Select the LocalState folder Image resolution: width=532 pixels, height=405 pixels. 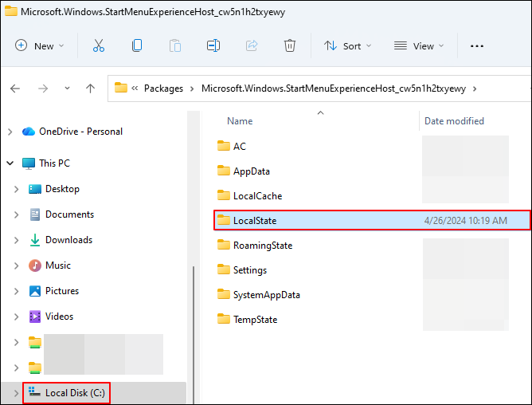(371, 221)
